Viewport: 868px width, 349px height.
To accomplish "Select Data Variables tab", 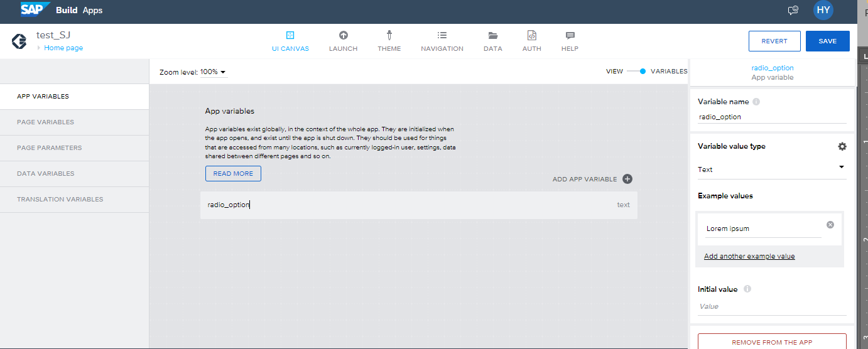I will (45, 174).
